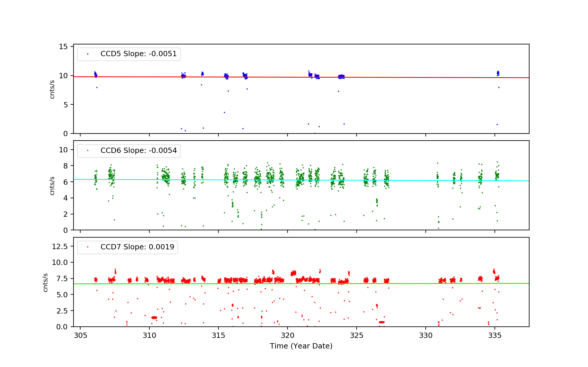Viewport: 588px width, 367px height.
Task: Click the blue CCD5 legend marker dot
Action: pos(88,54)
